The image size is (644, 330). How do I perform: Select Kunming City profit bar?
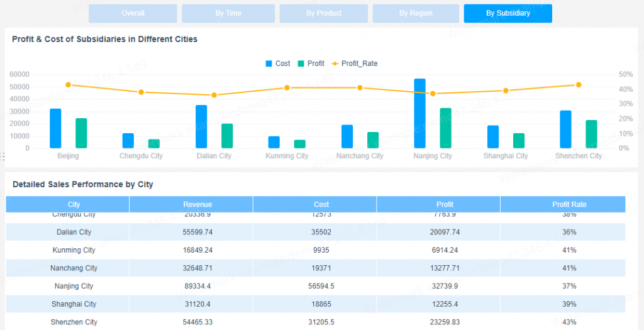300,144
